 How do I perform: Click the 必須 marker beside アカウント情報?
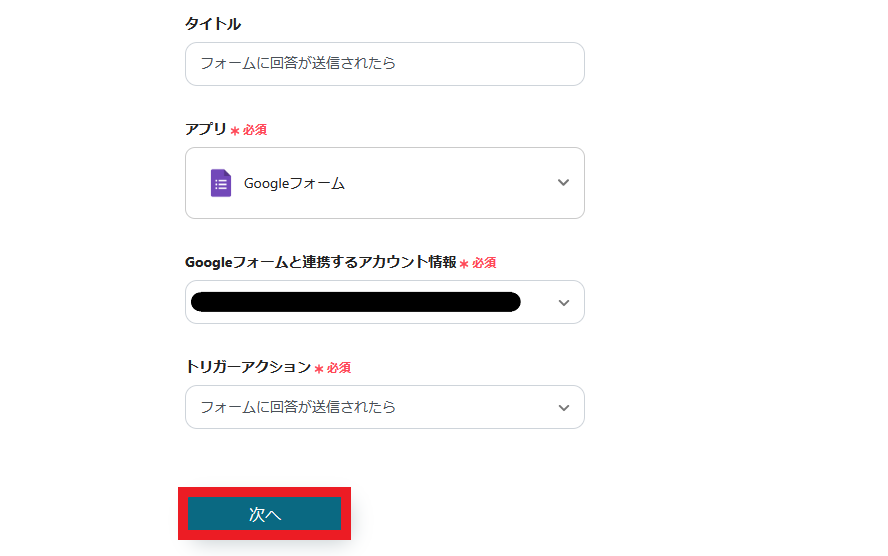(x=484, y=263)
